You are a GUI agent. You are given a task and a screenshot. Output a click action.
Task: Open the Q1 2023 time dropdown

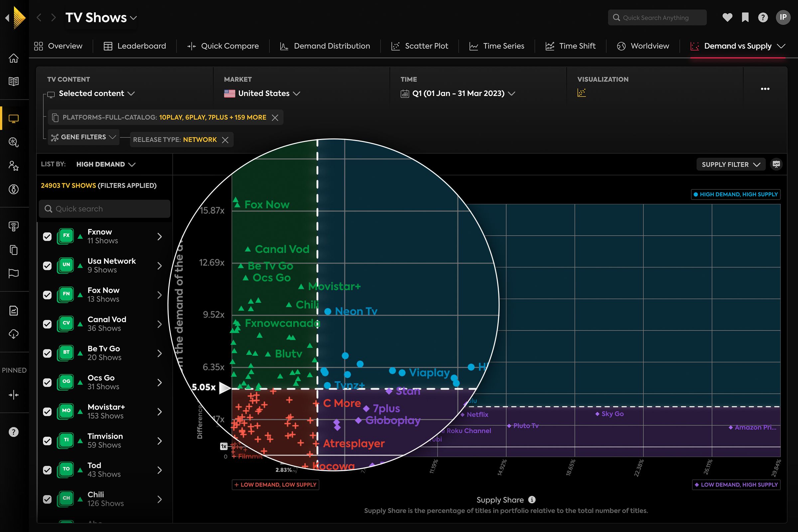pos(458,93)
